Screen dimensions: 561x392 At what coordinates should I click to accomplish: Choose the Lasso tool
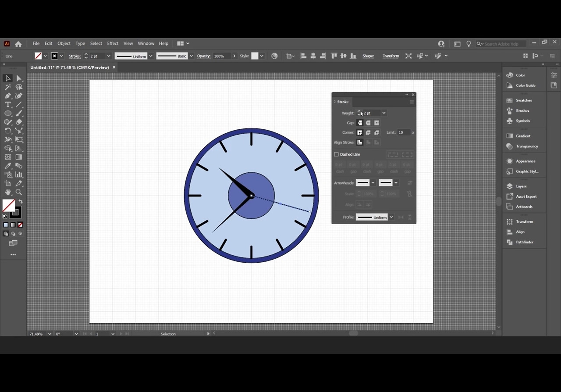click(x=19, y=87)
